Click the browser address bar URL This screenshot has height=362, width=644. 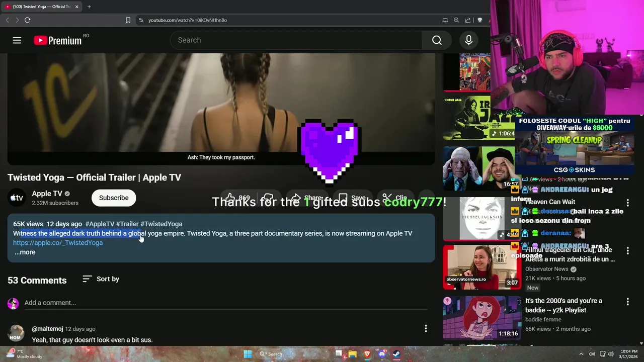tap(188, 20)
